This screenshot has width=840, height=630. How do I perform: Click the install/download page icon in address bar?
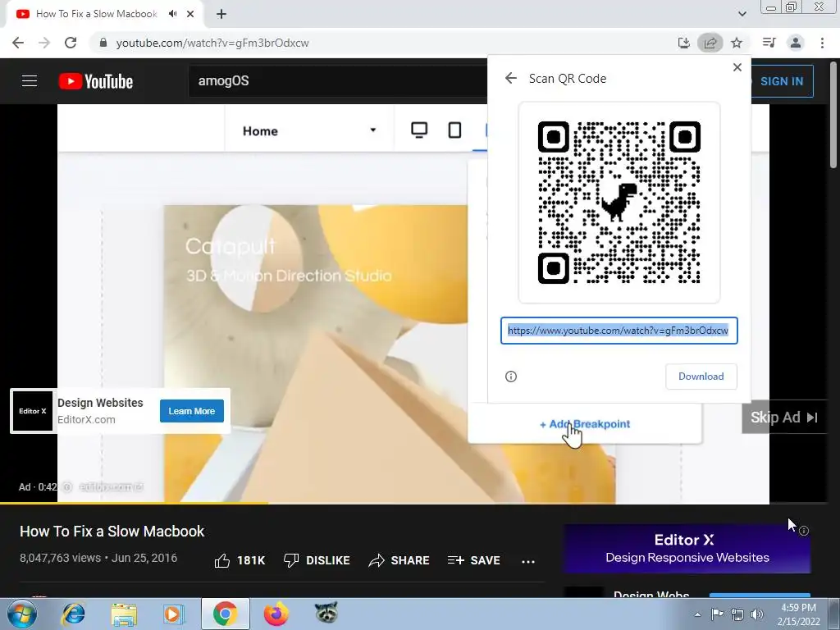coord(683,43)
